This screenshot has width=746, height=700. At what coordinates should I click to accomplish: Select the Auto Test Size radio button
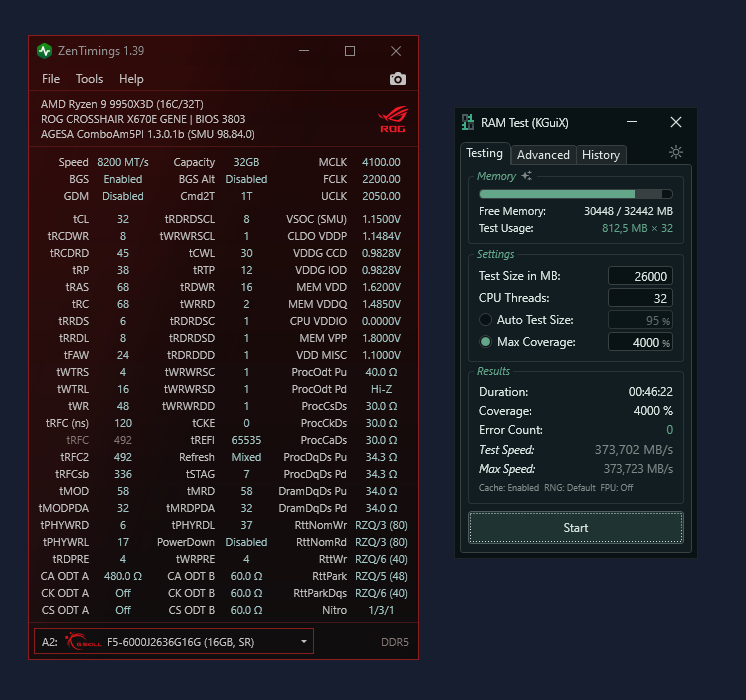coord(485,320)
